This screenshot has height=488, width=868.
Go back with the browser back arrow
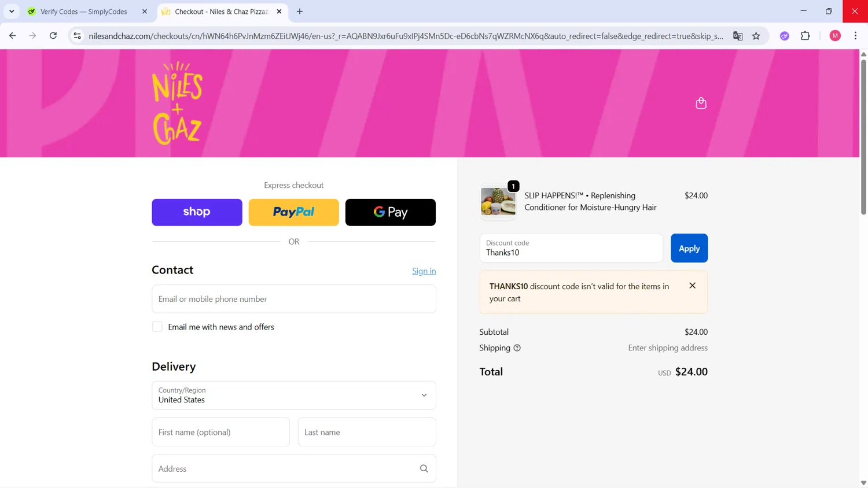pyautogui.click(x=13, y=36)
